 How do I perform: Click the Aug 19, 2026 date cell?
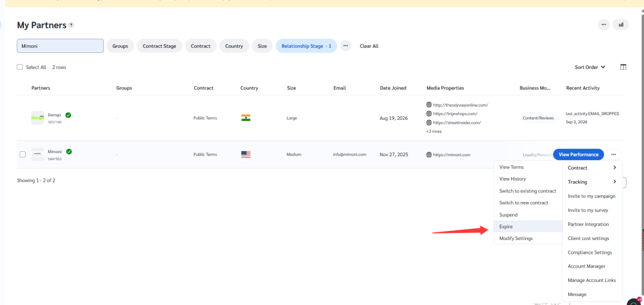[x=394, y=118]
